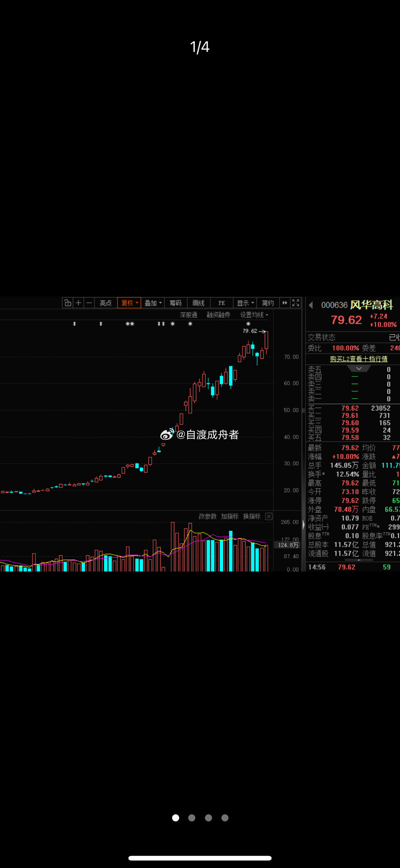This screenshot has height=868, width=400.
Task: Select the 买四 bid price 79.59
Action: 350,430
